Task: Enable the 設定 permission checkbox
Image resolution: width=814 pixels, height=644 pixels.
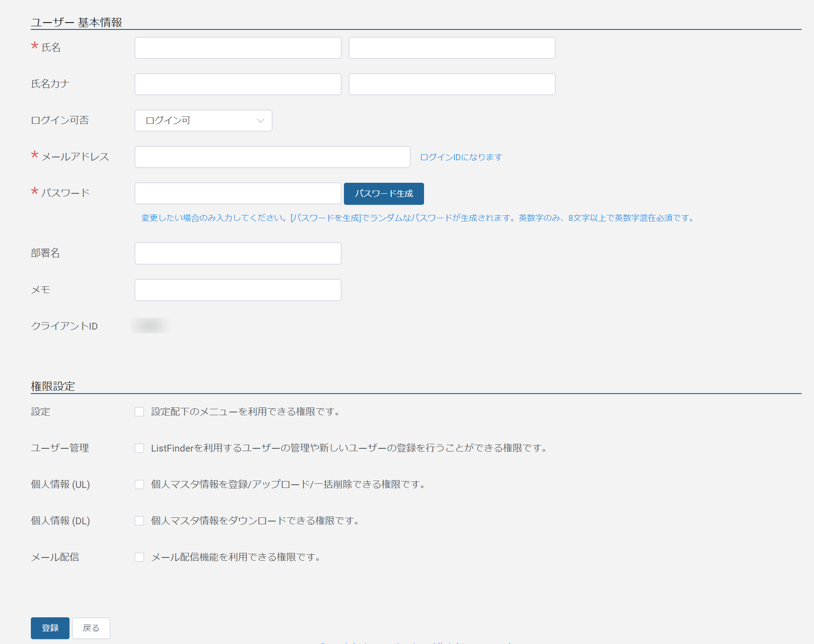Action: point(139,412)
